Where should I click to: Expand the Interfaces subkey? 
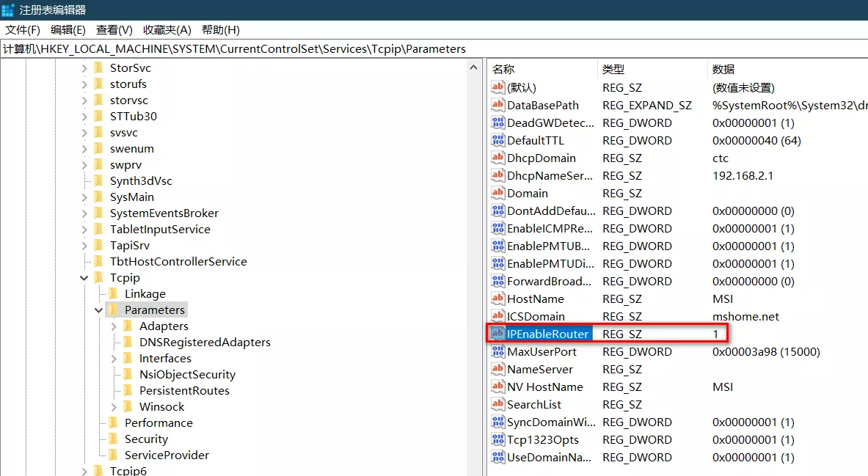click(x=114, y=359)
